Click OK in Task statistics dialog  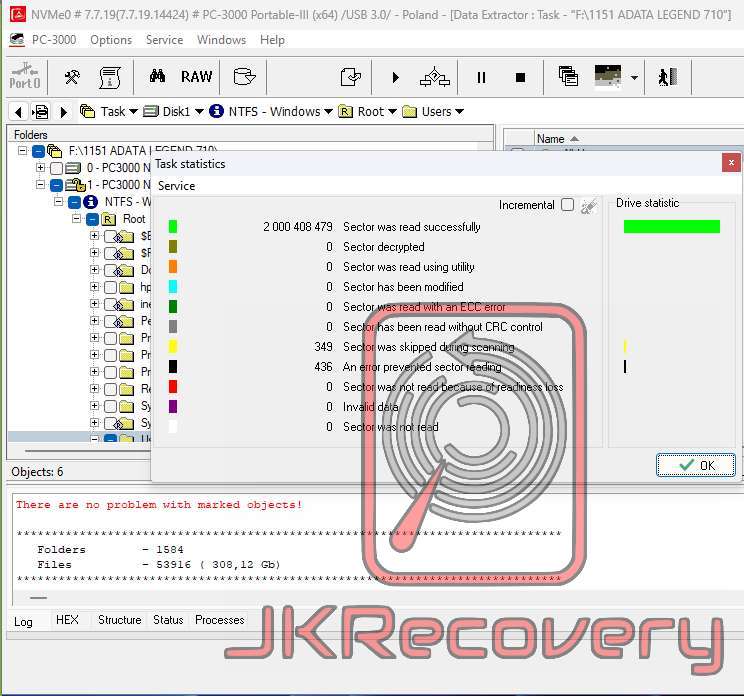coord(696,465)
